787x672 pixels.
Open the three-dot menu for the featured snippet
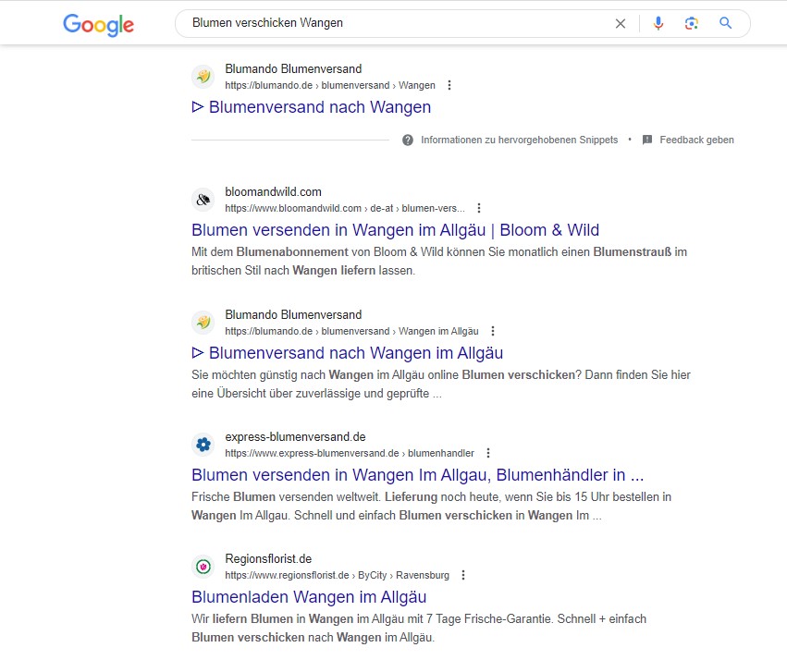point(449,84)
